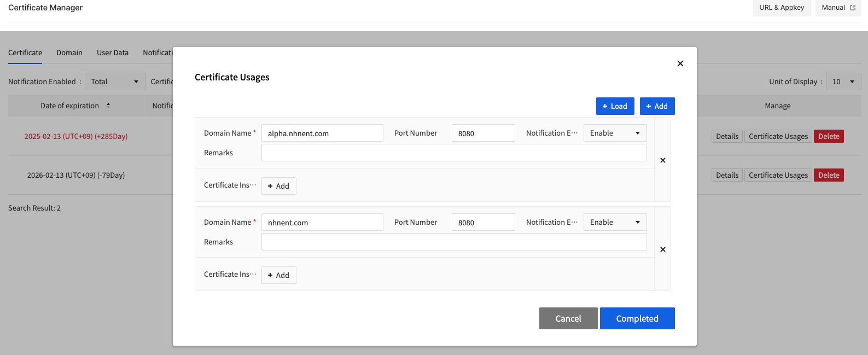Viewport: 868px width, 355px height.
Task: Open the Manual external link
Action: click(x=838, y=8)
